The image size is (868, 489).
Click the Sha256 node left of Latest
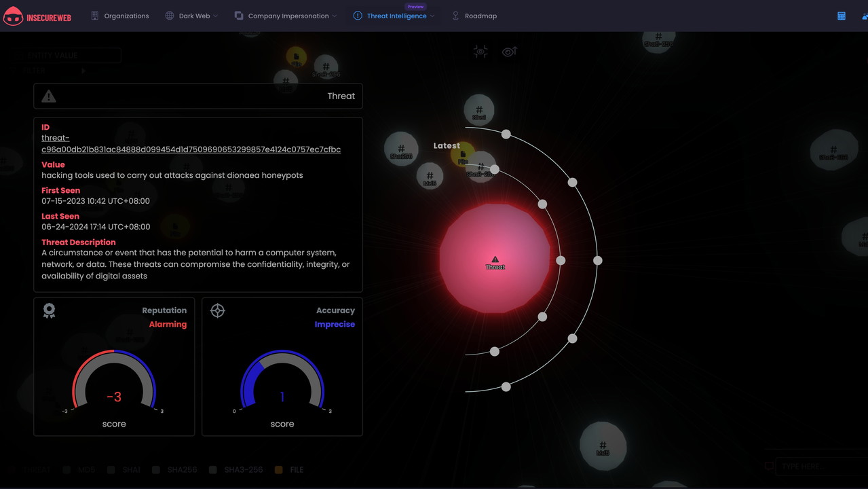tap(401, 149)
